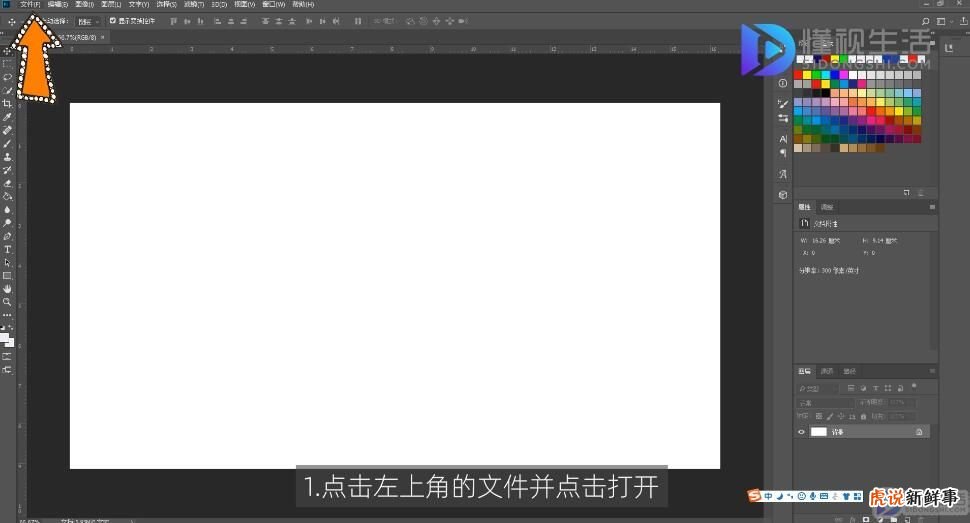
Task: Open the Edit Toolbar three-dots button
Action: pyautogui.click(x=7, y=315)
